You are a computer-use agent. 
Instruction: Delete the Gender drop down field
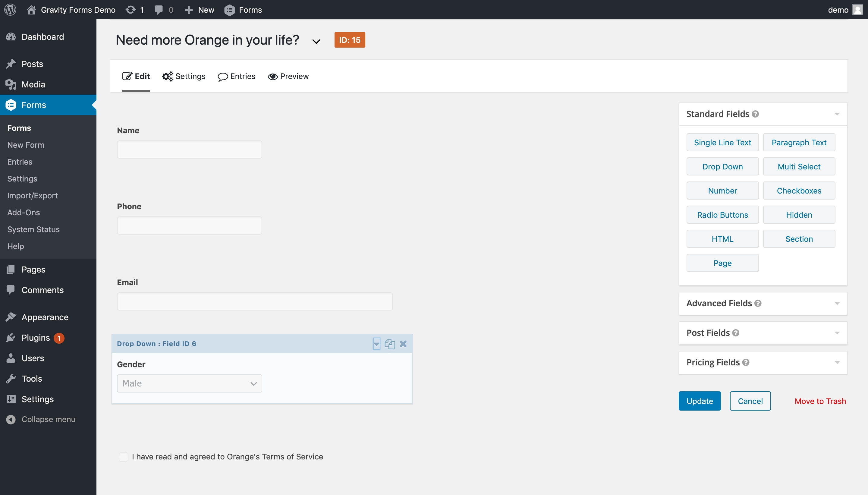403,344
